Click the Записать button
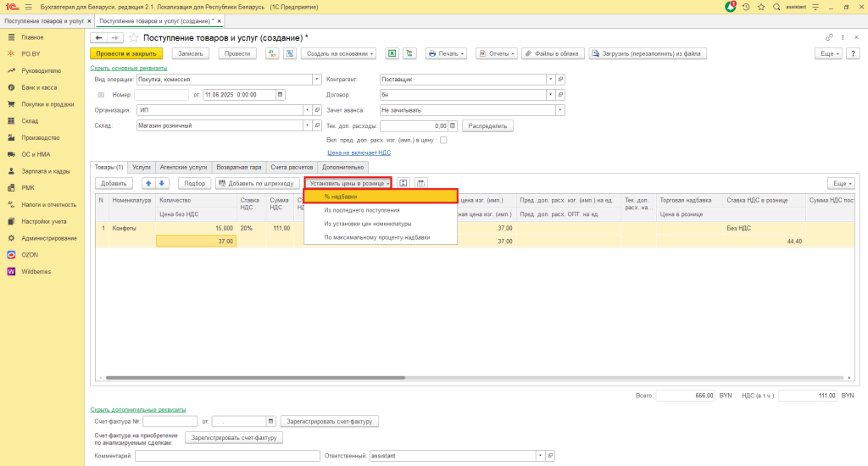 point(191,53)
